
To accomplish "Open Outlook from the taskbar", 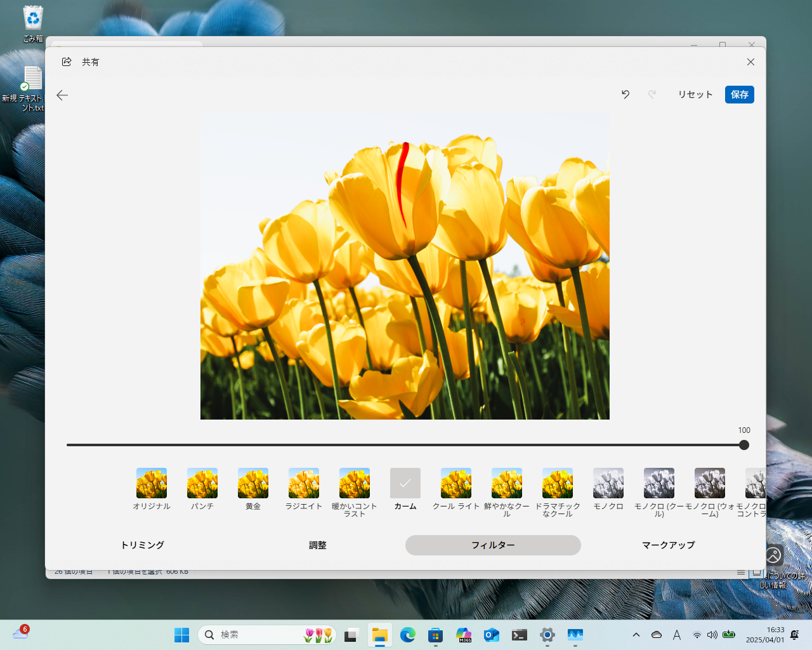I will pyautogui.click(x=491, y=635).
